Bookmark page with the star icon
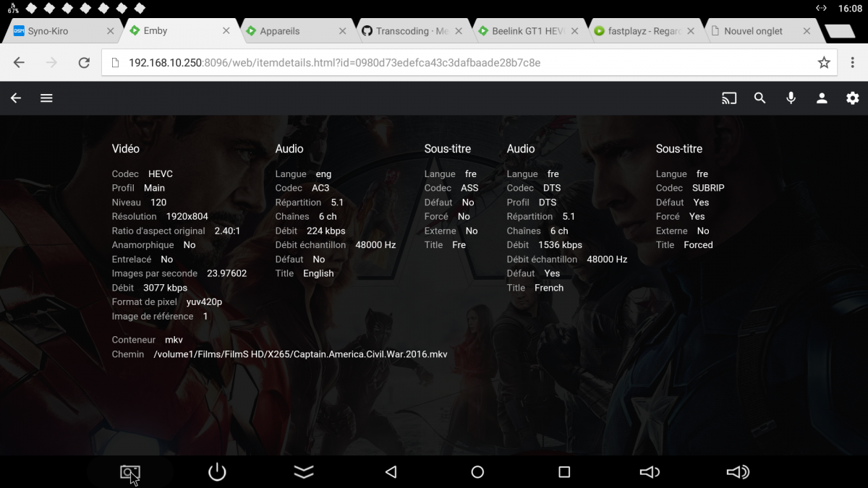The width and height of the screenshot is (868, 488). tap(824, 63)
